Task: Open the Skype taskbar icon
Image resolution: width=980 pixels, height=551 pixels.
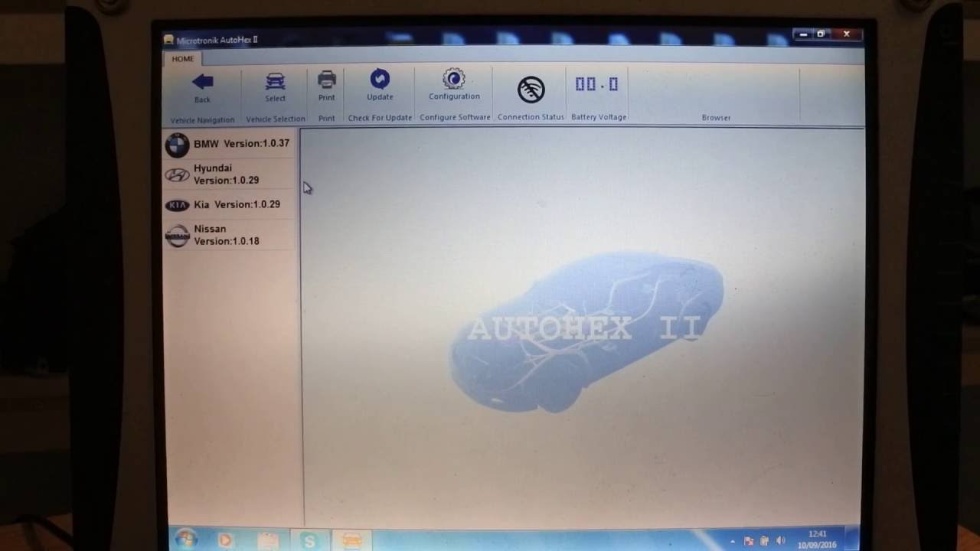Action: pos(309,541)
